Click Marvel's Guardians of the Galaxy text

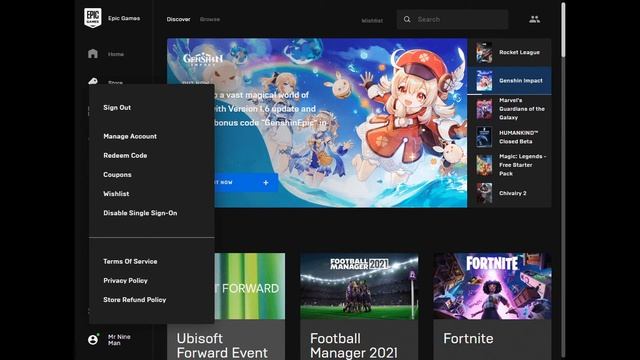(x=522, y=109)
